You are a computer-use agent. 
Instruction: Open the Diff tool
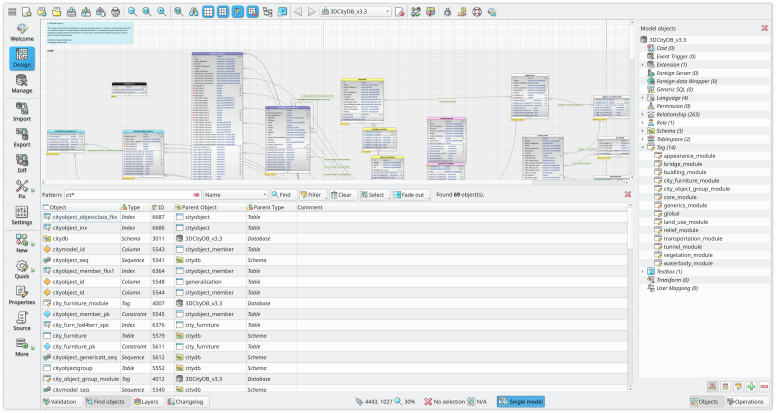(x=22, y=164)
